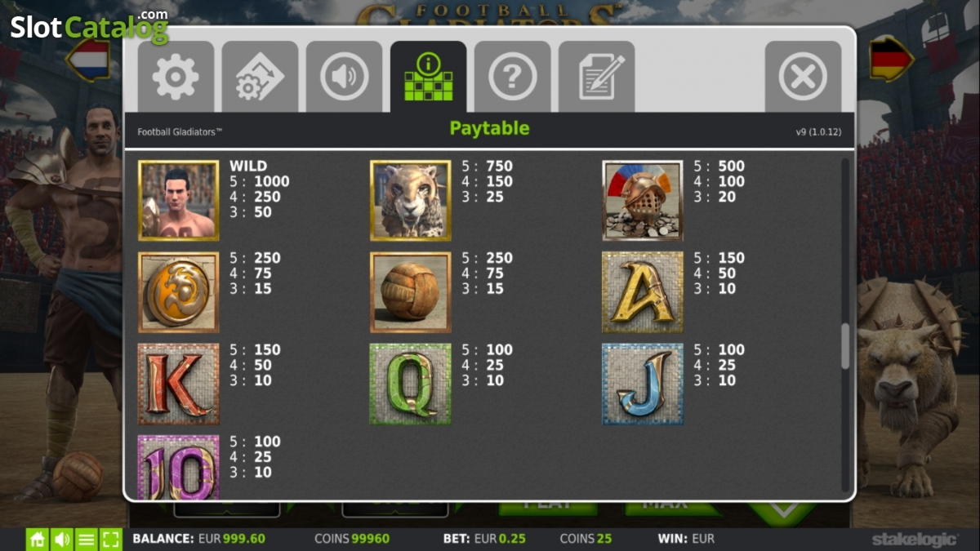Click the leather football symbol

click(411, 292)
